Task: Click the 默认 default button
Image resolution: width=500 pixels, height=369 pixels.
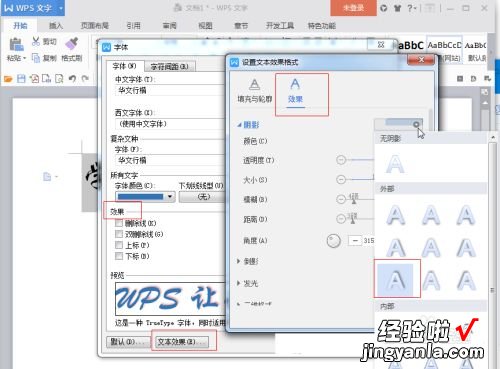Action: tap(128, 342)
